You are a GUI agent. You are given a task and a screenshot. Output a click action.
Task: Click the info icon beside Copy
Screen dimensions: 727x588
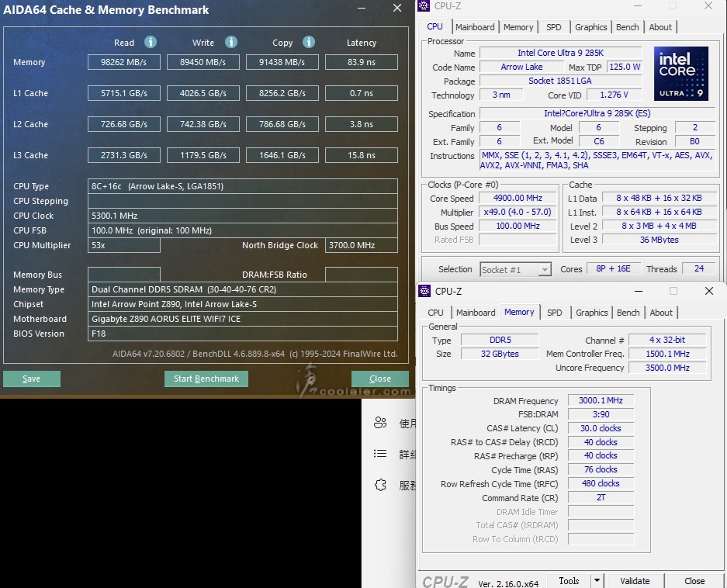309,42
